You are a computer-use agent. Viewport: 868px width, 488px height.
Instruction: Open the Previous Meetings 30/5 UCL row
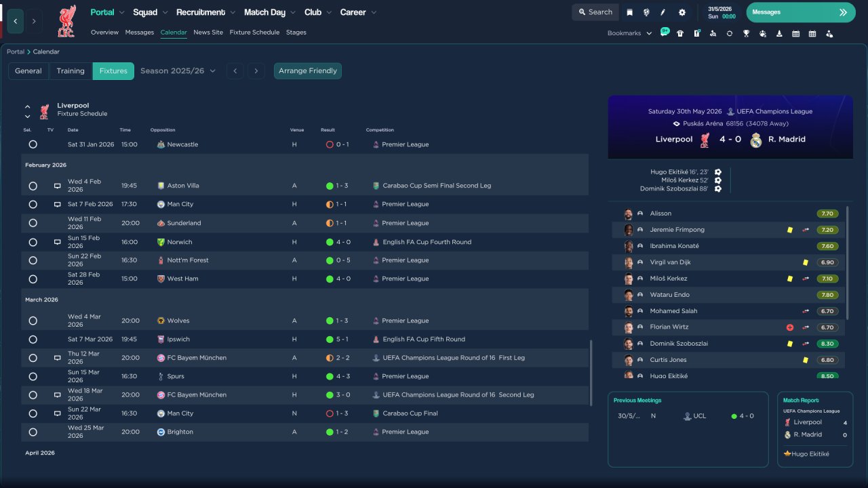click(688, 416)
